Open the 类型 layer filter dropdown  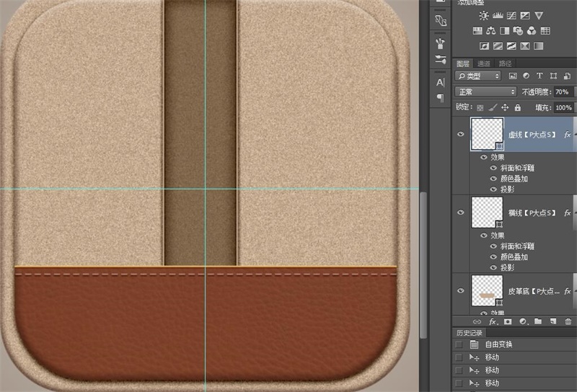[x=478, y=76]
